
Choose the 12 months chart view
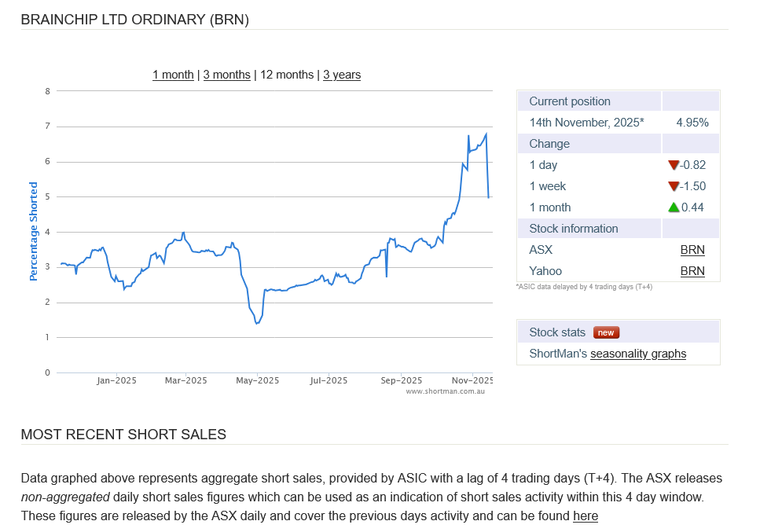287,75
